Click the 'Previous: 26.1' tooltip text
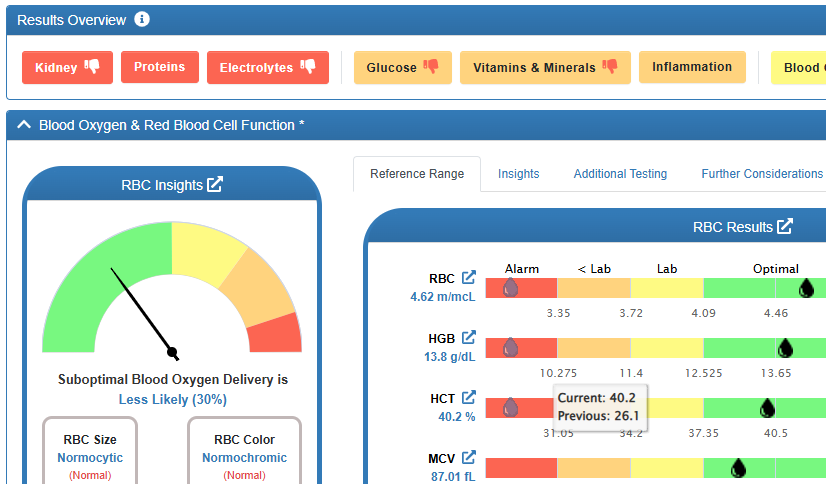This screenshot has width=826, height=484. point(598,416)
